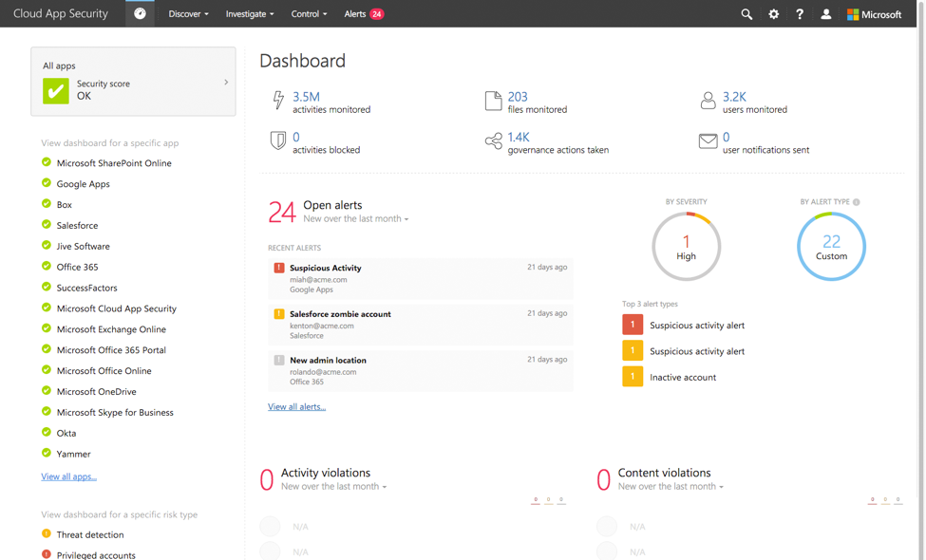Image resolution: width=926 pixels, height=560 pixels.
Task: Click the 3.2K users monitored number
Action: pos(734,97)
